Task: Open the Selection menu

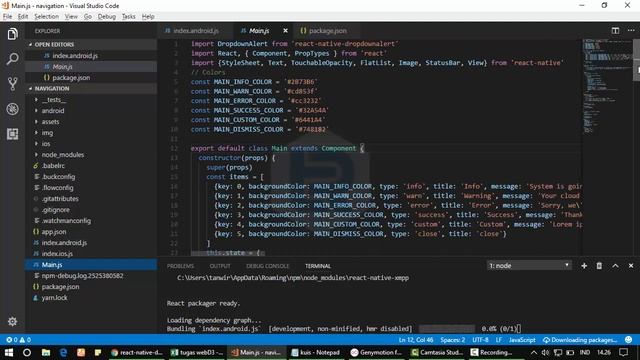Action: [x=46, y=16]
